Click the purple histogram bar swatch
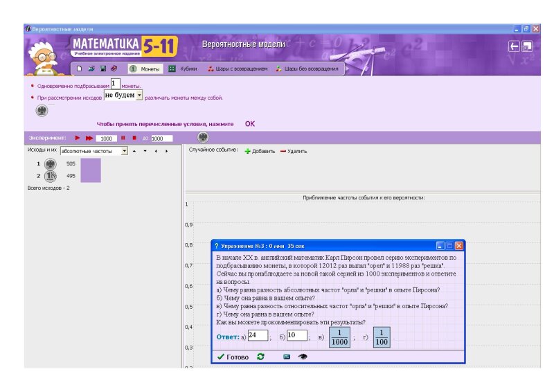This screenshot has height=392, width=554. [91, 170]
